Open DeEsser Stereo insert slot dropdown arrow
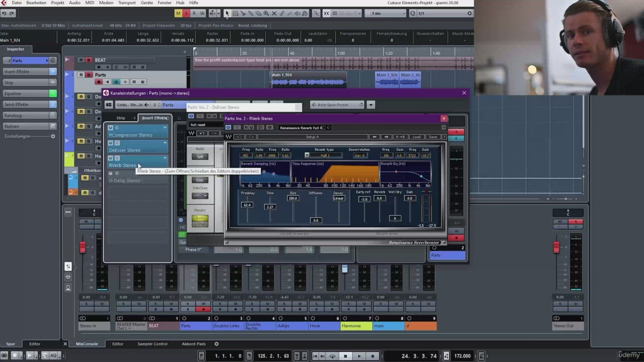This screenshot has width=644, height=362. click(165, 143)
